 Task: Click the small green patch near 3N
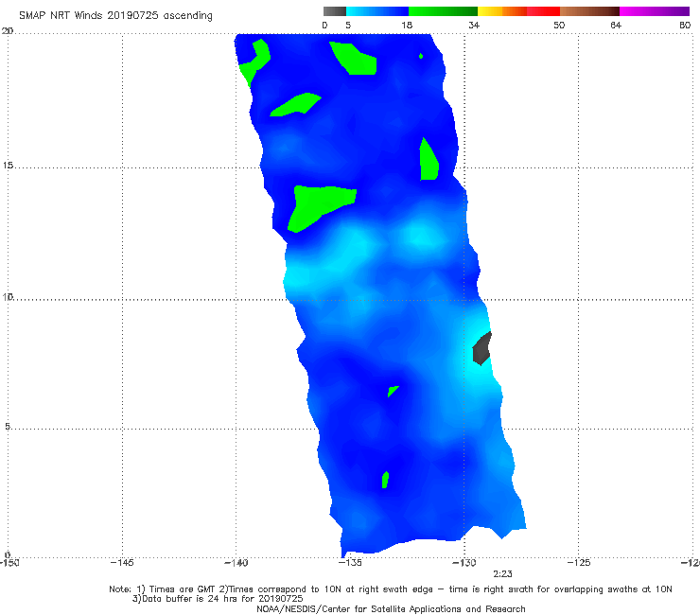coord(385,480)
